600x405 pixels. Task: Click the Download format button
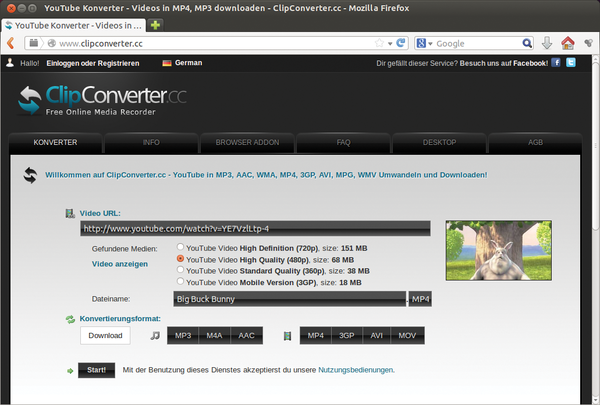105,336
